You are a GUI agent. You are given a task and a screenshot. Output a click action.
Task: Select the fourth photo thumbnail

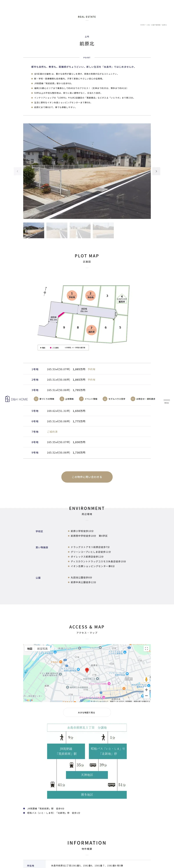click(x=103, y=230)
